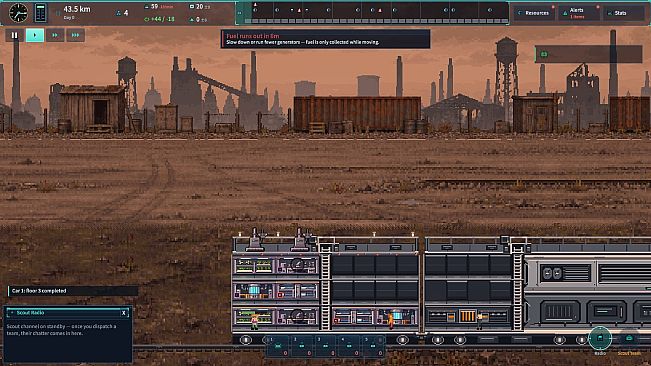
Task: Set triple fast-forward speed
Action: (75, 35)
